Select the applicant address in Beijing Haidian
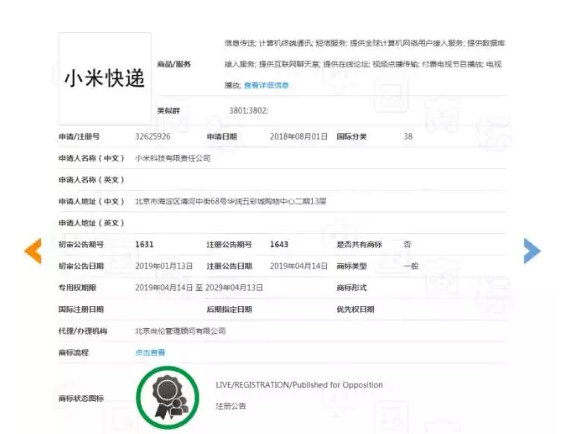The image size is (586, 434). point(231,201)
